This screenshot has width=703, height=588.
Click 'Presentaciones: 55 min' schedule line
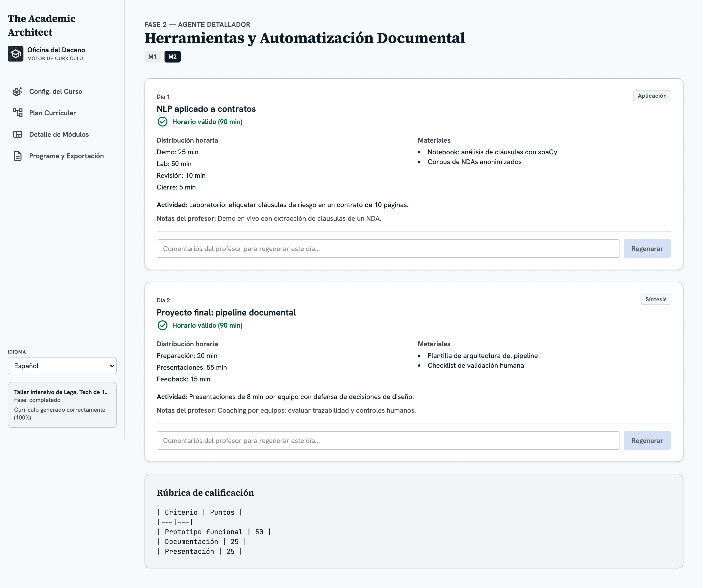coord(191,367)
